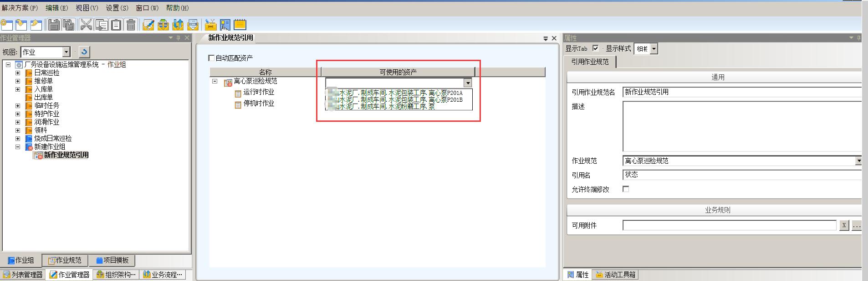Select asset 水泥厂.制成车间.水泥包装工序.离心泵P201B
This screenshot has height=281, width=868.
tap(401, 99)
